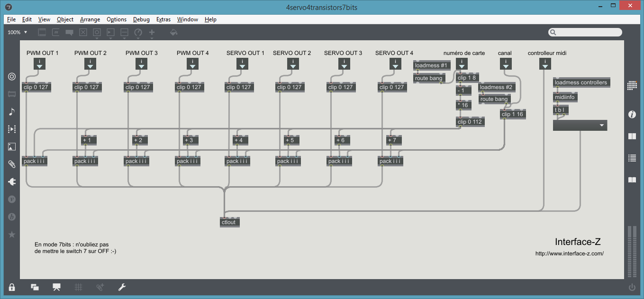Open the calendar grid icon on right sidebar
The width and height of the screenshot is (644, 299).
pos(632,85)
